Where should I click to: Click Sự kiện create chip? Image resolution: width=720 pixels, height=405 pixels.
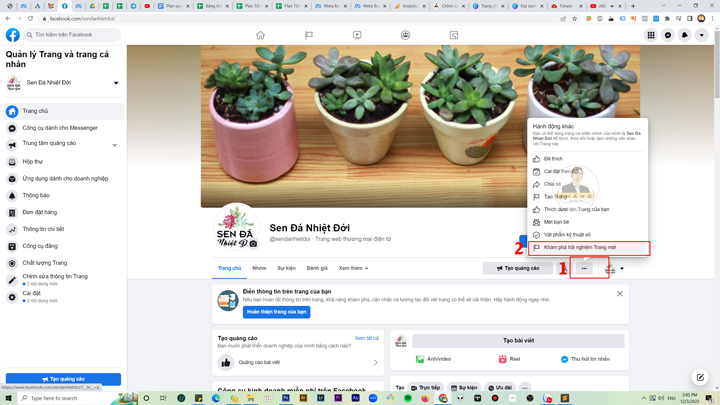(x=464, y=388)
